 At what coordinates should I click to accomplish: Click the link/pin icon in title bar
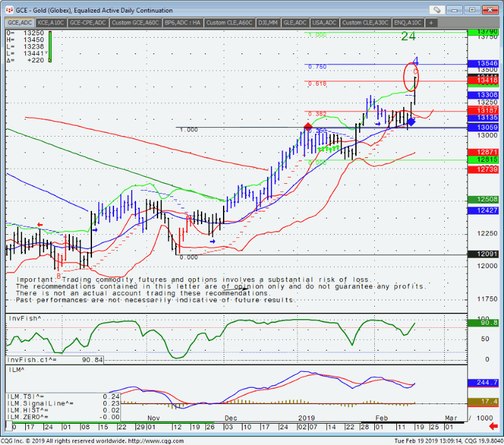point(437,10)
